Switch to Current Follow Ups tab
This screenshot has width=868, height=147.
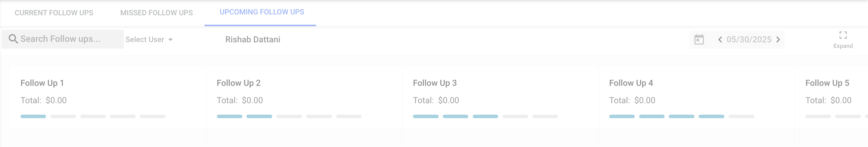[54, 13]
